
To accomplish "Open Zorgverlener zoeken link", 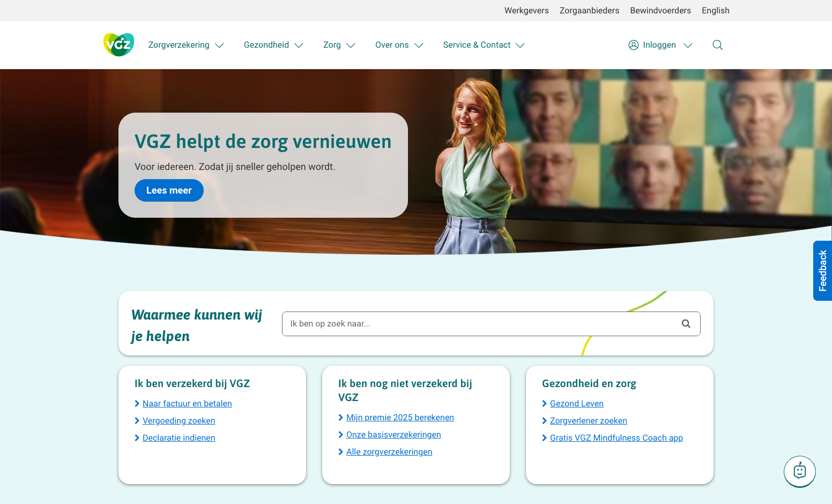I will [589, 421].
